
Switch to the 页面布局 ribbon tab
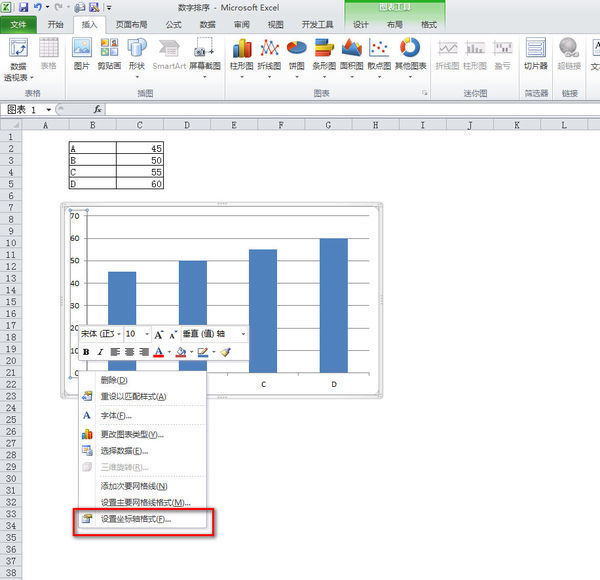[130, 24]
